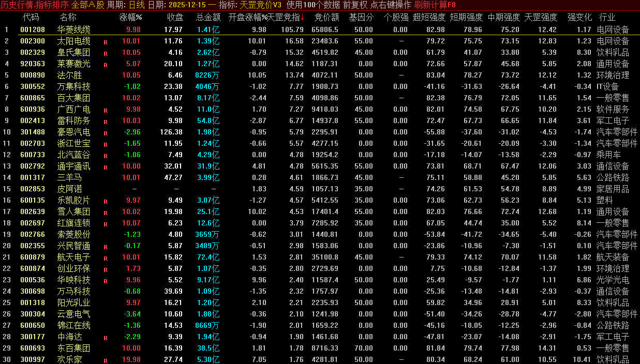Sort by the 总金额 column header

pyautogui.click(x=208, y=17)
